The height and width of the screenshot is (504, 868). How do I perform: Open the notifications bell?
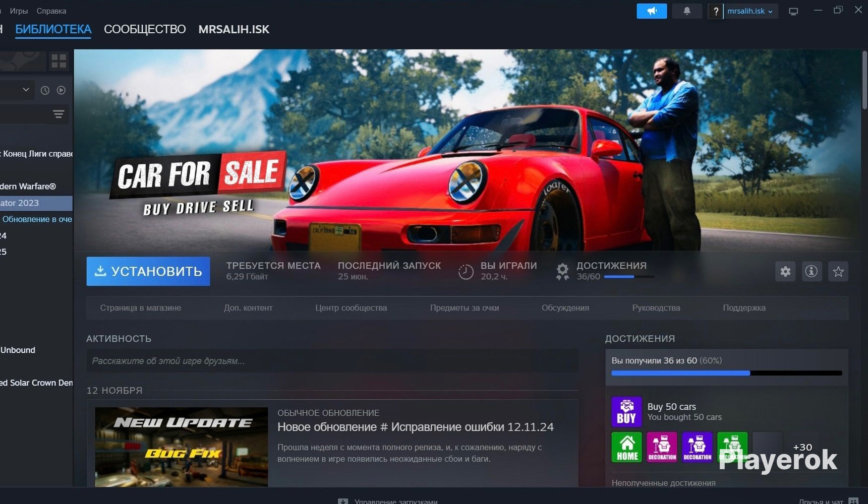click(x=687, y=11)
